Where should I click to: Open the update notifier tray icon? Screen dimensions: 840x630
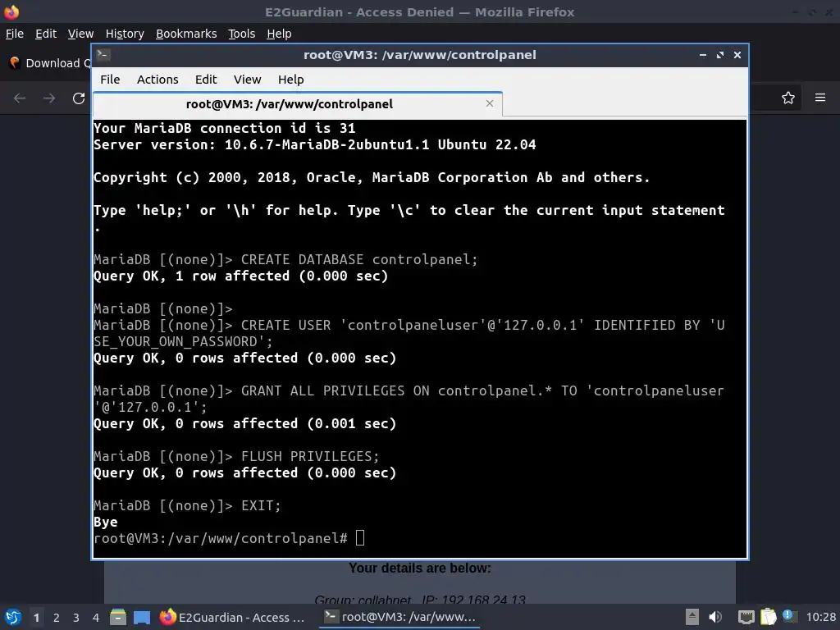coord(788,616)
